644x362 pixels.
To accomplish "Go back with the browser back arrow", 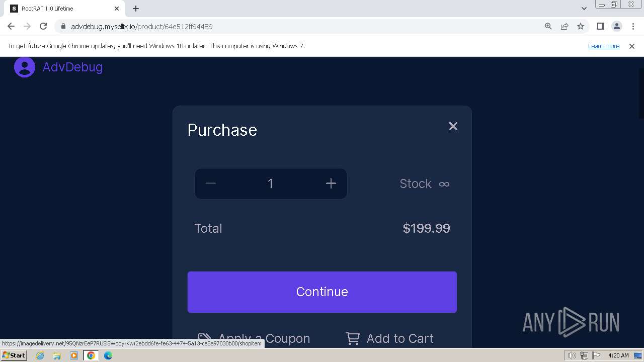I will point(11,26).
